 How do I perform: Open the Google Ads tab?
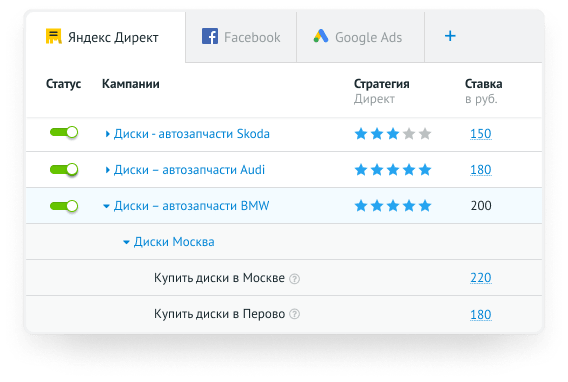[x=360, y=37]
